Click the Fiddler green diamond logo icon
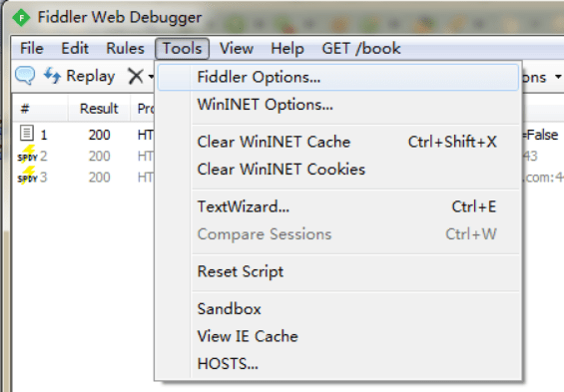 21,18
